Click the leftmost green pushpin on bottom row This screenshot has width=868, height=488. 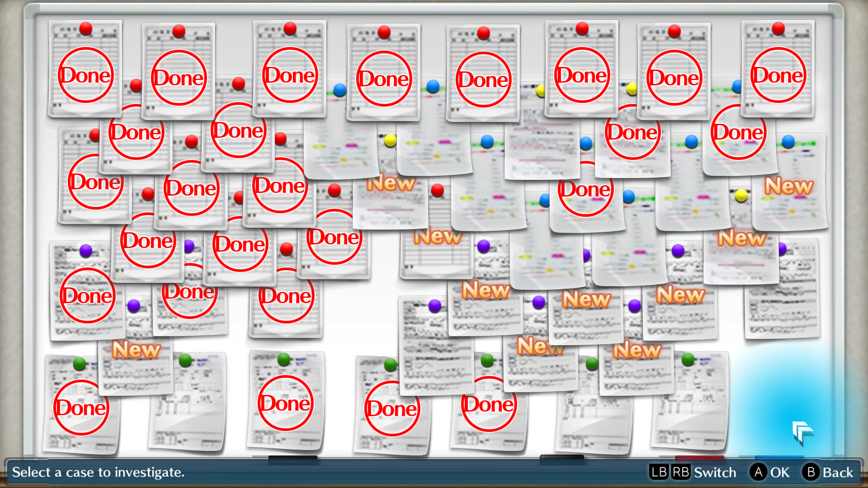[80, 363]
